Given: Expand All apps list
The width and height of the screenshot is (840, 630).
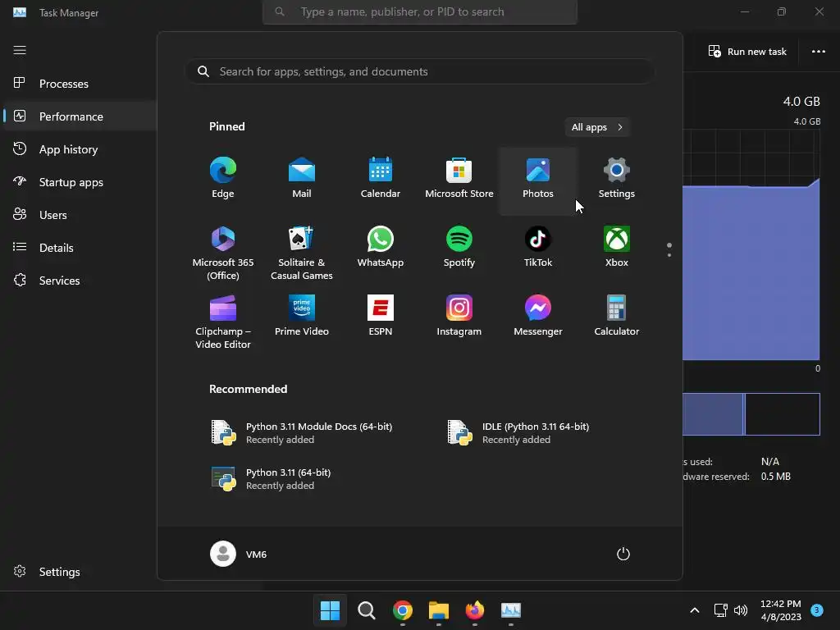Looking at the screenshot, I should [597, 127].
